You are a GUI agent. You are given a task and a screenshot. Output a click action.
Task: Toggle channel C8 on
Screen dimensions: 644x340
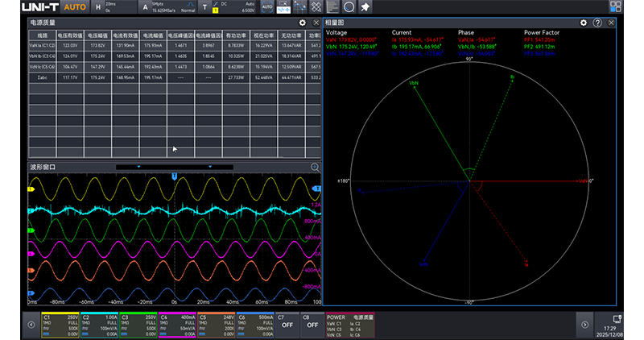tap(311, 324)
